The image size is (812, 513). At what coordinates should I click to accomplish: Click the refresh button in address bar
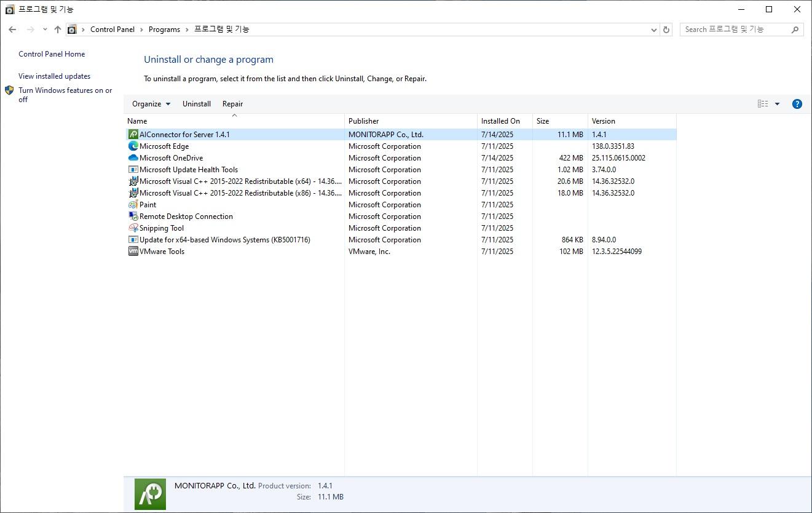coord(666,30)
